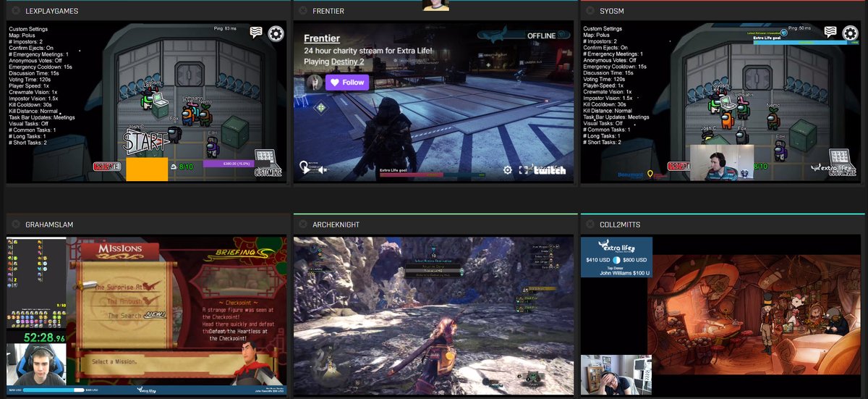Open settings gear icon in SYOSM game
This screenshot has height=399, width=868.
pos(850,33)
